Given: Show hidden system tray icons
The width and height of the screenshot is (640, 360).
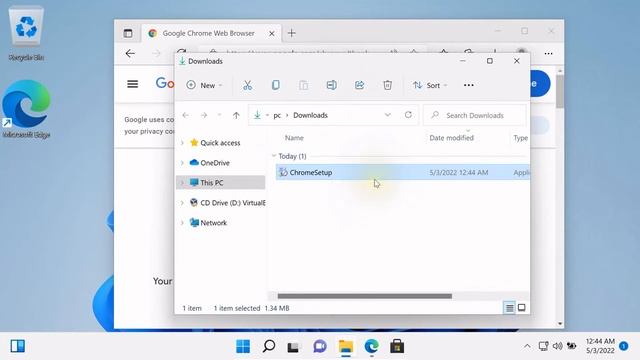Looking at the screenshot, I should (527, 346).
